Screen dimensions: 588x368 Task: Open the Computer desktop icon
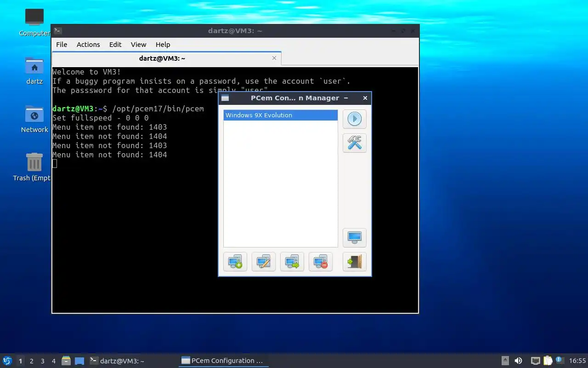[x=34, y=23]
